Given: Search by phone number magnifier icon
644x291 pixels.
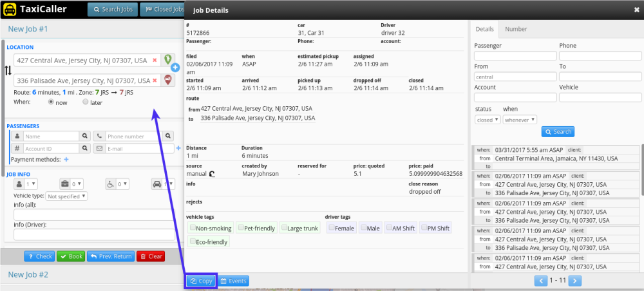Looking at the screenshot, I should click(168, 136).
